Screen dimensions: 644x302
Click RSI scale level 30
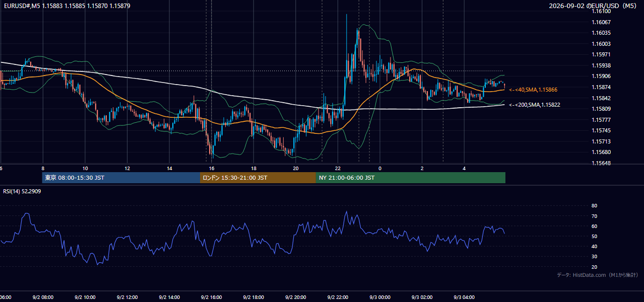tap(594, 257)
